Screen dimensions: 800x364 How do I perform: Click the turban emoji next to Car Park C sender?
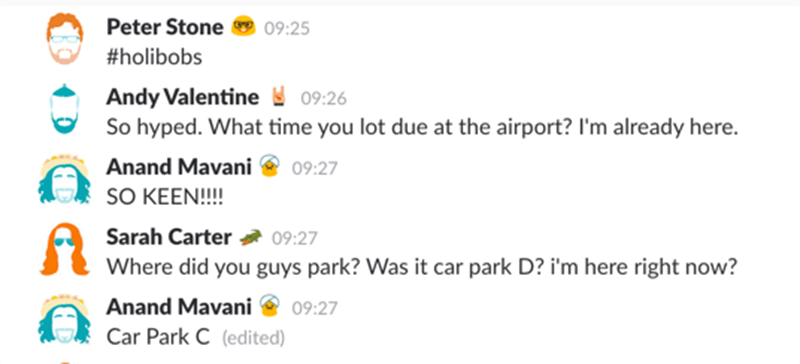coord(269,306)
